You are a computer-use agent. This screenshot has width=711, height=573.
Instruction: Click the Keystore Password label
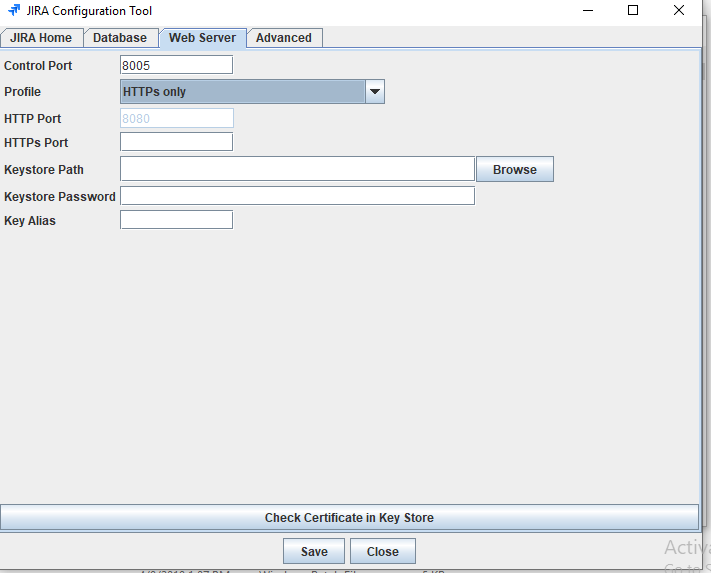60,197
